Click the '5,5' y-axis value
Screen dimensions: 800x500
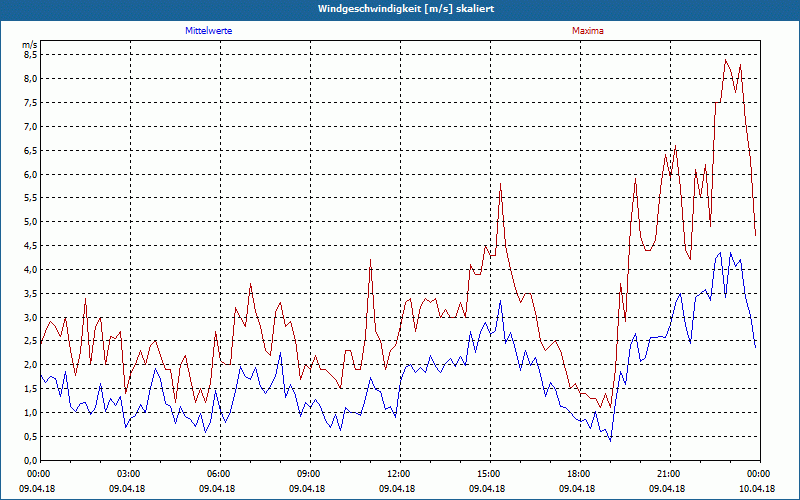click(x=31, y=198)
